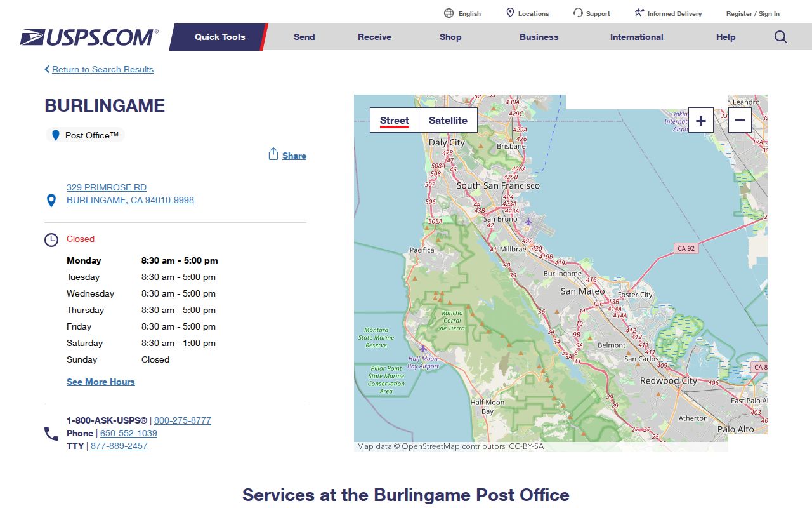This screenshot has height=508, width=812.
Task: Open Informed Delivery link
Action: click(x=675, y=13)
